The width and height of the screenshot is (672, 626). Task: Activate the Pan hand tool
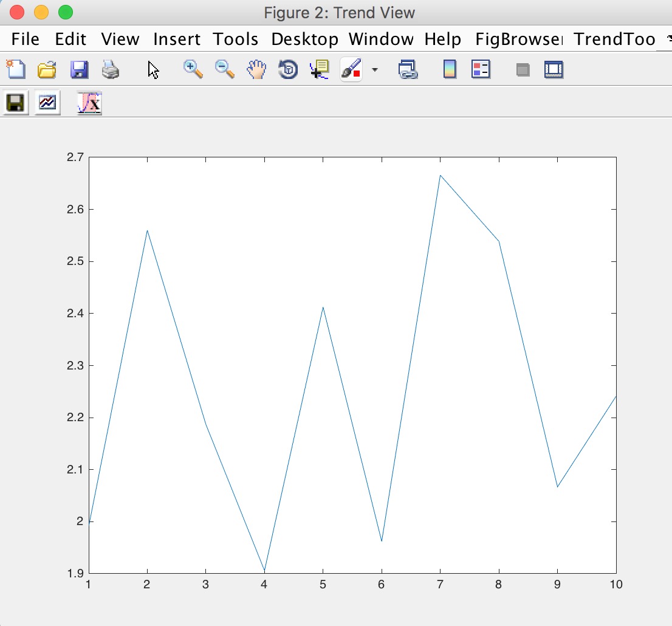point(256,69)
